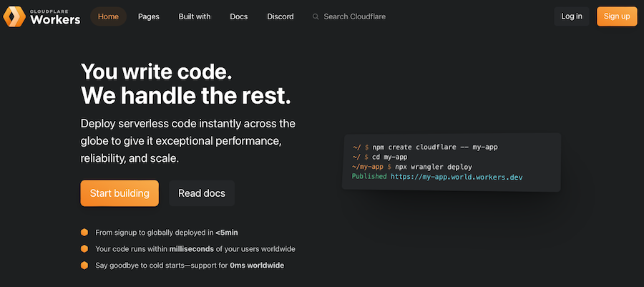Click the hexagon bullet beside "Your code runs"
This screenshot has width=644, height=287.
pos(84,249)
